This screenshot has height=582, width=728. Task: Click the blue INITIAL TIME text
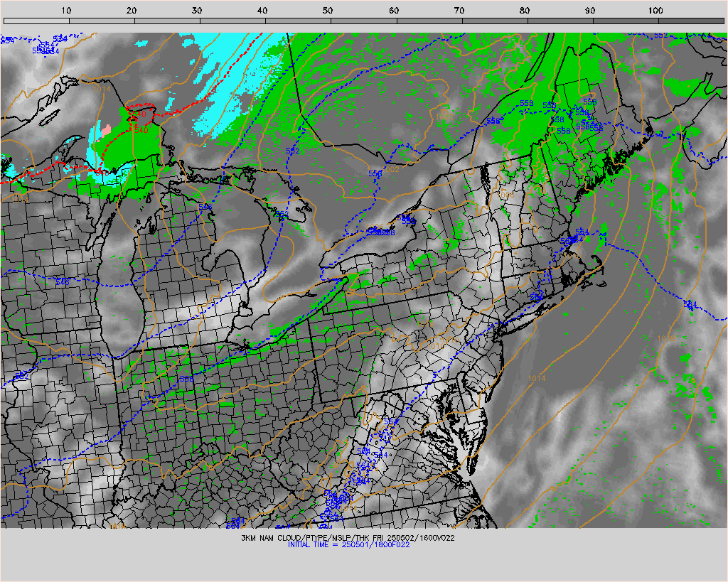[348, 544]
